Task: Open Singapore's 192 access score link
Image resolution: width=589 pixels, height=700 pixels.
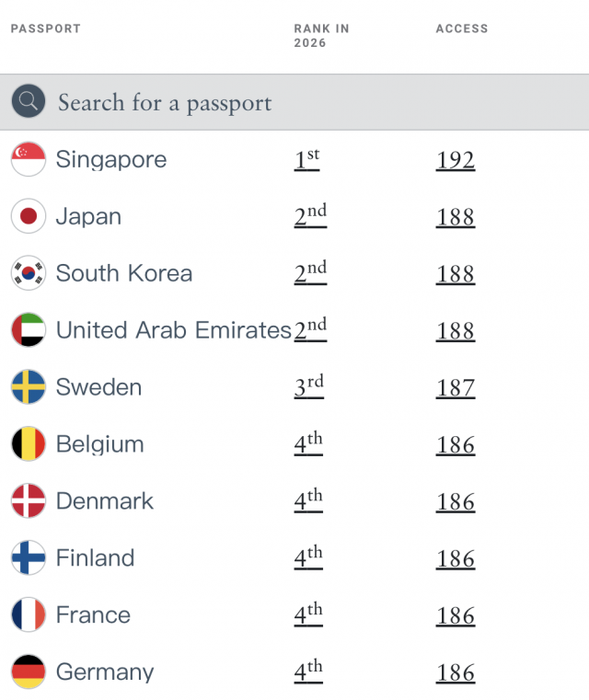Action: pyautogui.click(x=455, y=160)
